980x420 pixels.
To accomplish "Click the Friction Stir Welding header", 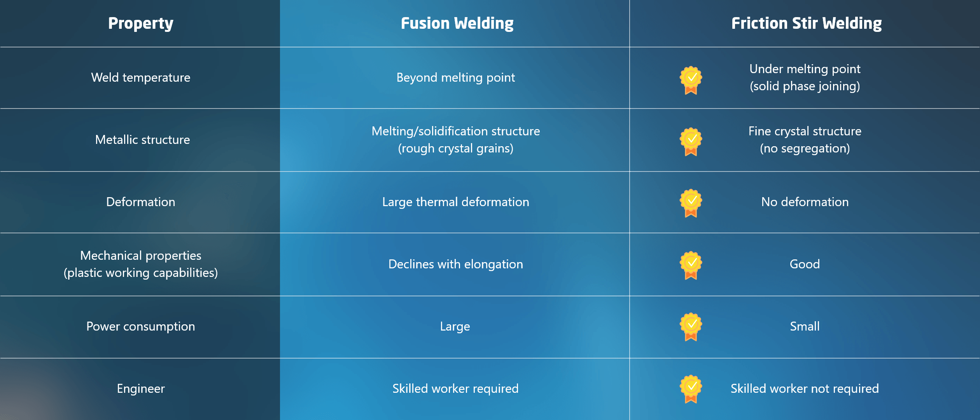I will click(x=807, y=24).
